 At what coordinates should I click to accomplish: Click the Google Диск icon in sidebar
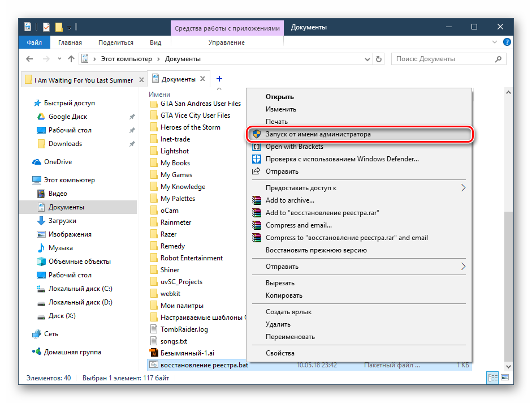coord(41,117)
